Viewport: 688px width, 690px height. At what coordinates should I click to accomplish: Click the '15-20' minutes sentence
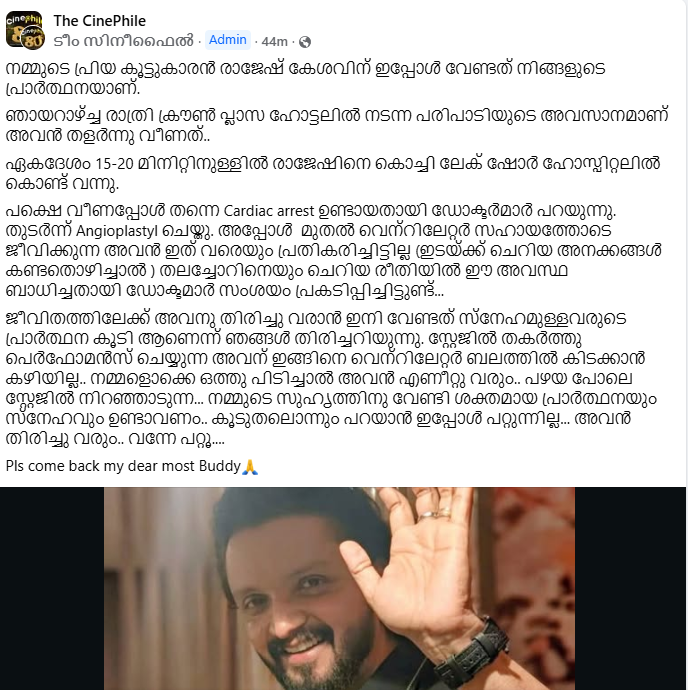pyautogui.click(x=333, y=173)
